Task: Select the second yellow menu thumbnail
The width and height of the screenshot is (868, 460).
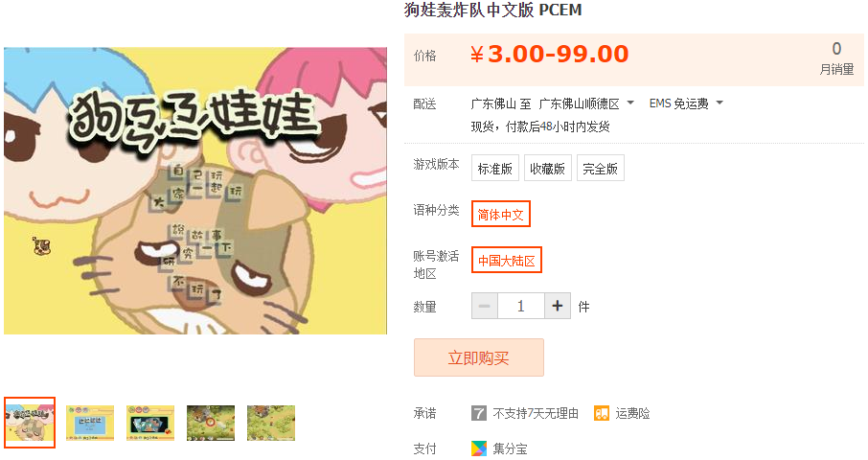Action: click(90, 423)
